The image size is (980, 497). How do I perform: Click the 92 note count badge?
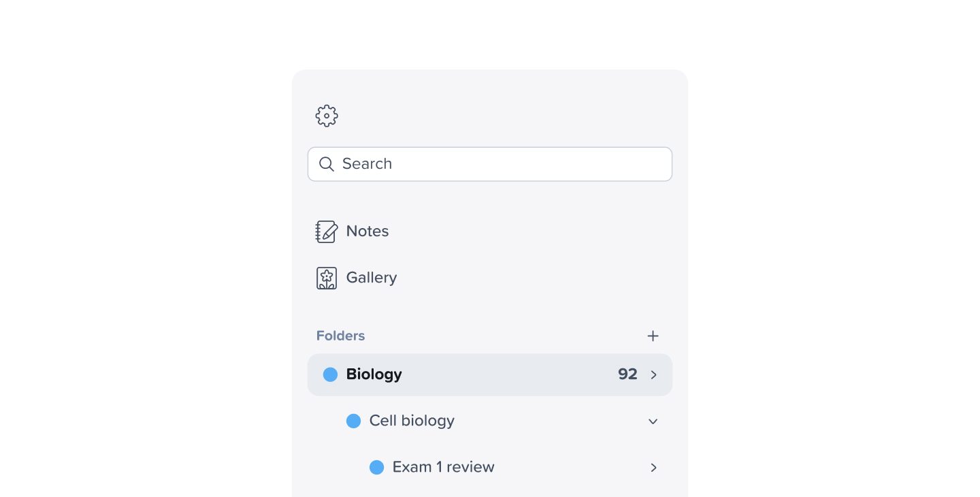pyautogui.click(x=627, y=374)
